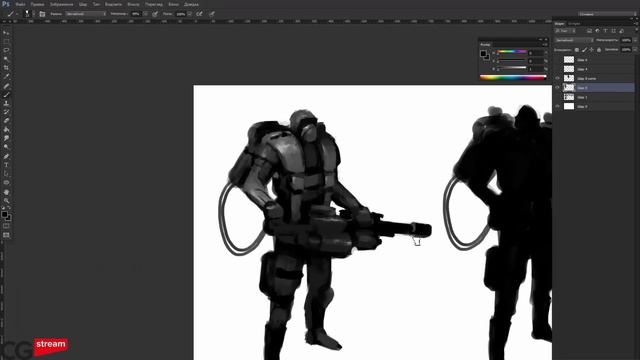Enable airbrush build-up in options bar
Screen dimensions: 640x360
tap(199, 14)
